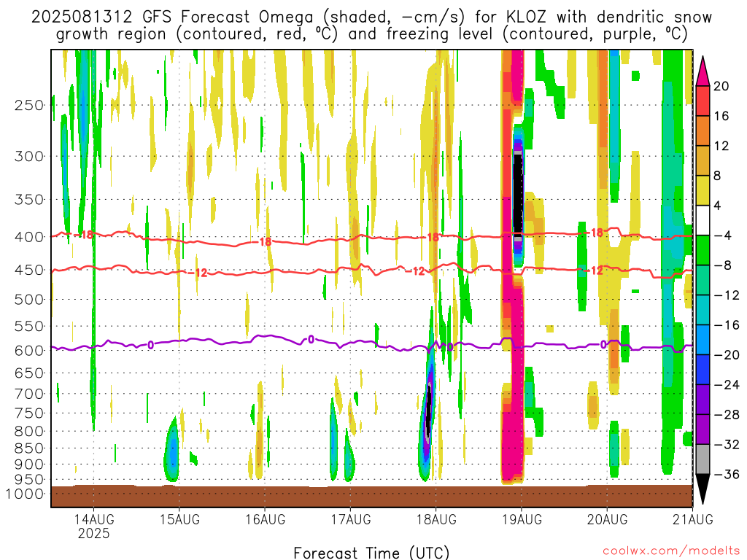This screenshot has height=560, width=747.
Task: Choose the dark blue legend swatch between -24 and -20
Action: point(703,370)
